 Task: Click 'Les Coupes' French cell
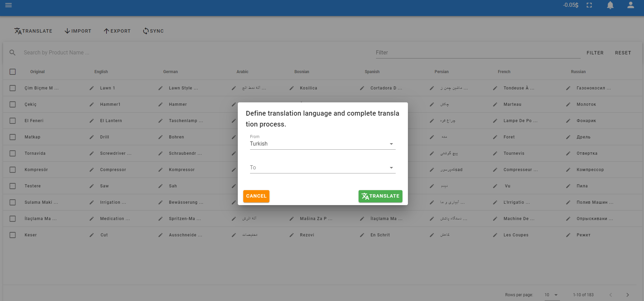click(x=516, y=235)
